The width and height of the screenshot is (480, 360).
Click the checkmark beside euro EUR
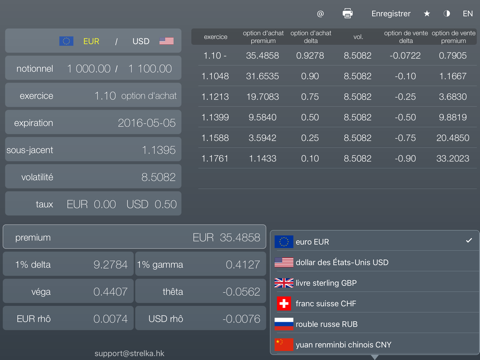pos(469,240)
